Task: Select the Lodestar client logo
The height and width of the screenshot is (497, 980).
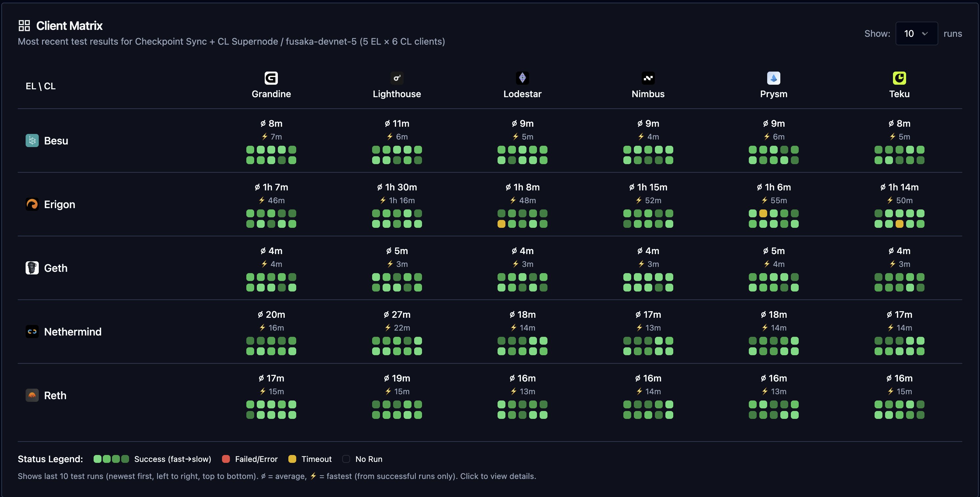Action: coord(522,77)
